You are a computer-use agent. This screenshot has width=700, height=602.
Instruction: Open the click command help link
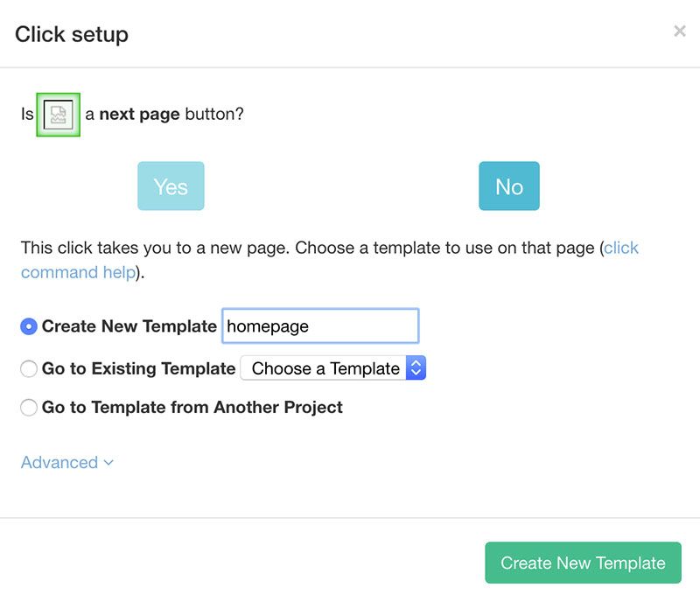(x=621, y=248)
